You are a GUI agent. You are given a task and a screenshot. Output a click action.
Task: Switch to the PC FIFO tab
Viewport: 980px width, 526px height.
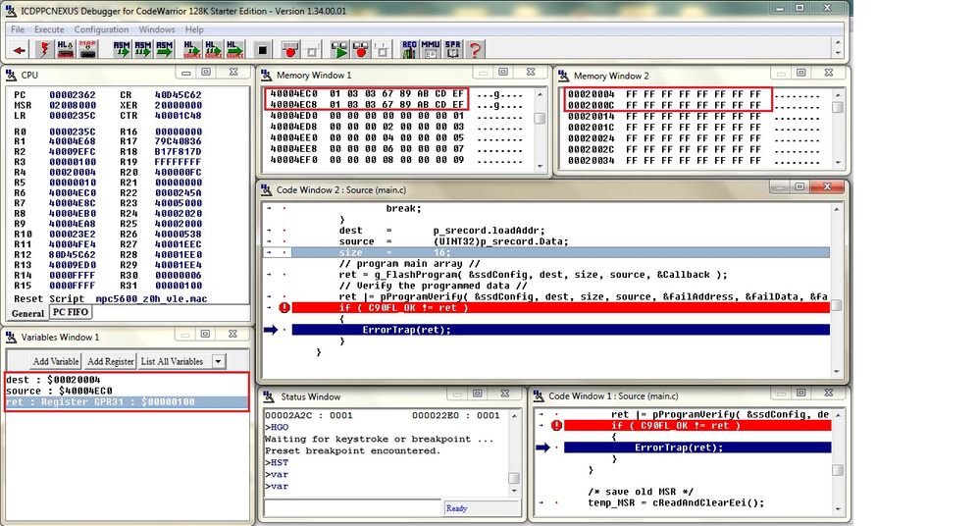[71, 312]
